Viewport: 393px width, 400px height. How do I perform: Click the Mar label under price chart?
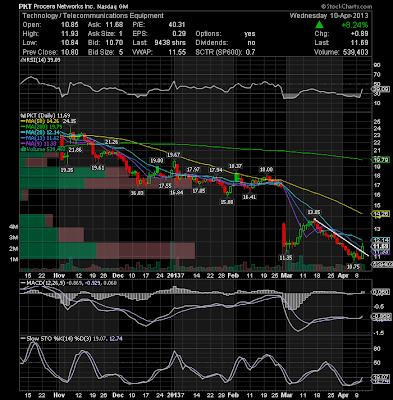(287, 276)
